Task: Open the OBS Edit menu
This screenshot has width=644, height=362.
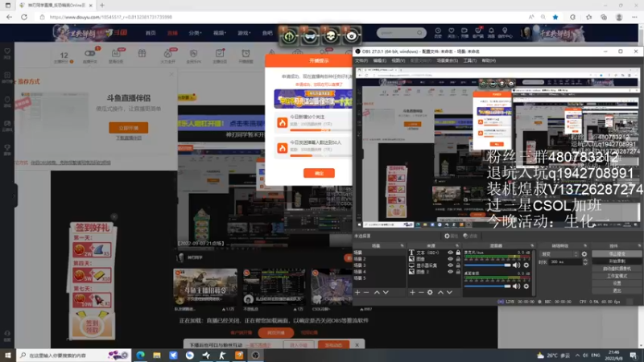Action: 379,60
